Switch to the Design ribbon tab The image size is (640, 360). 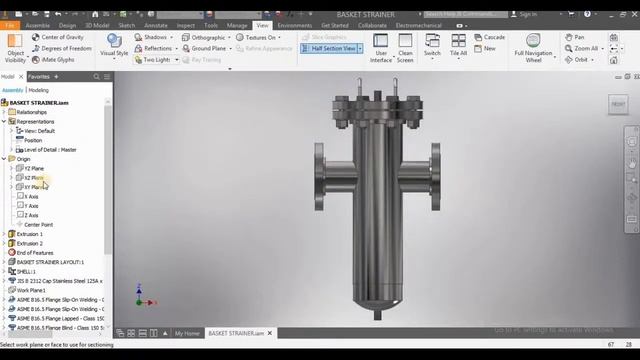[67, 25]
